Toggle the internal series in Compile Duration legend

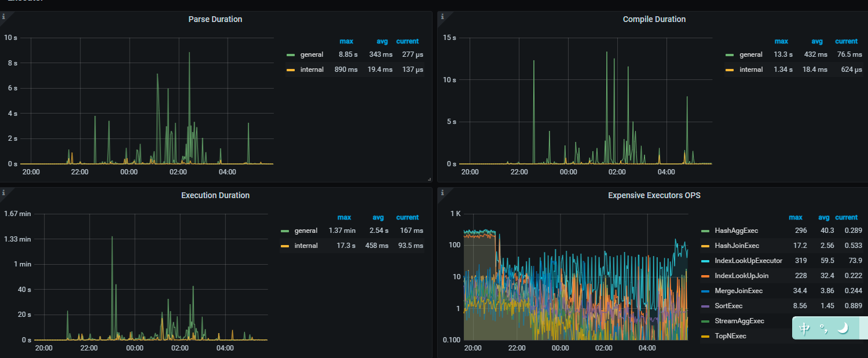pyautogui.click(x=750, y=70)
